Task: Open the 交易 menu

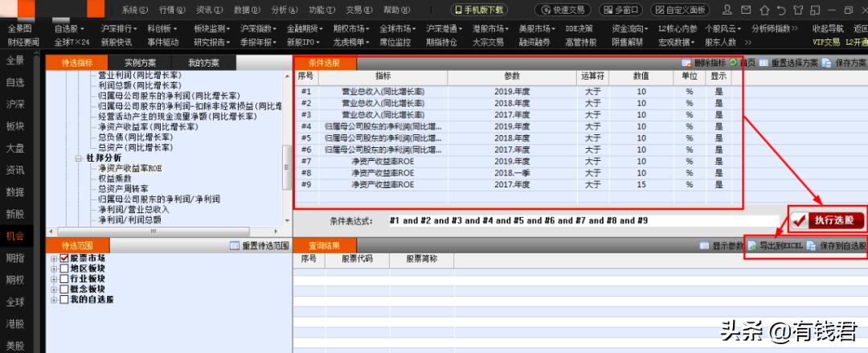Action: [x=359, y=10]
